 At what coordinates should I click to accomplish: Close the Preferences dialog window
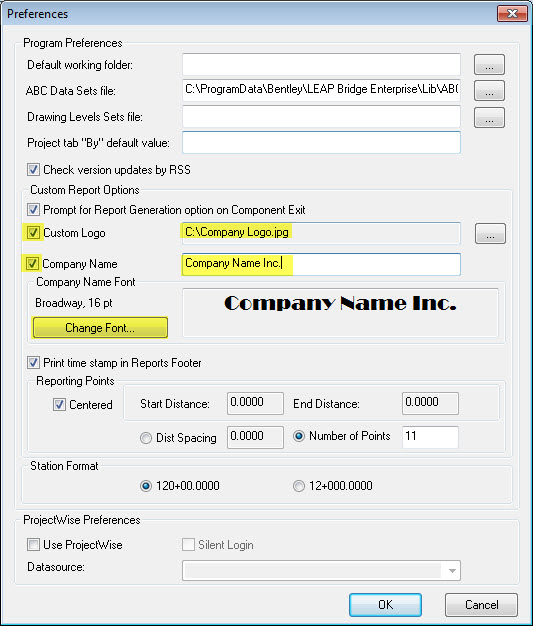(513, 14)
